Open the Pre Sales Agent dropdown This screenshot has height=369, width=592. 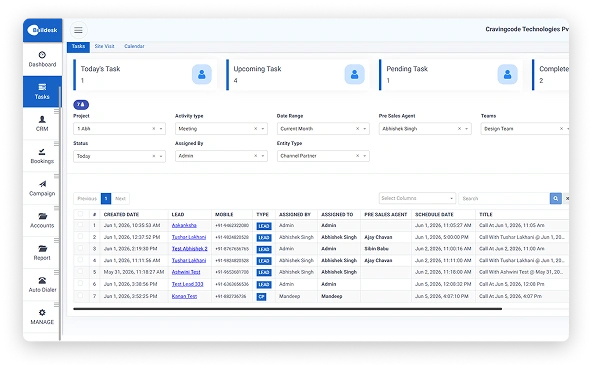coord(425,129)
